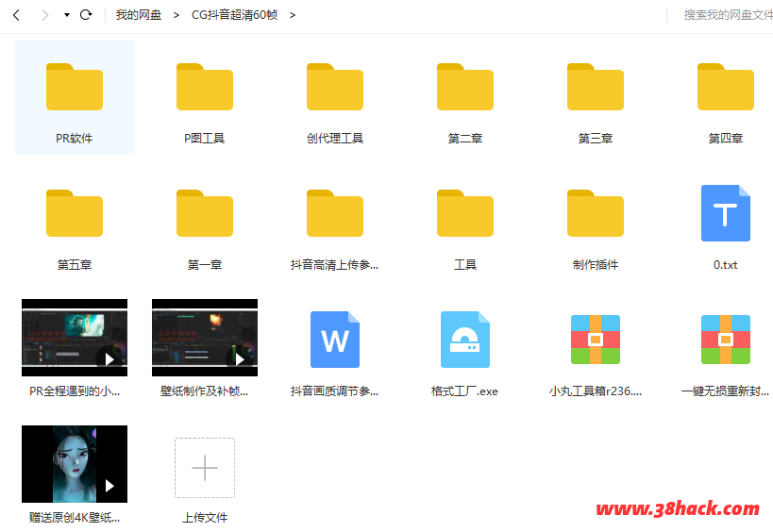Open 壁纸制作及补帧... video thumbnail
Viewport: 773px width, 532px height.
205,338
